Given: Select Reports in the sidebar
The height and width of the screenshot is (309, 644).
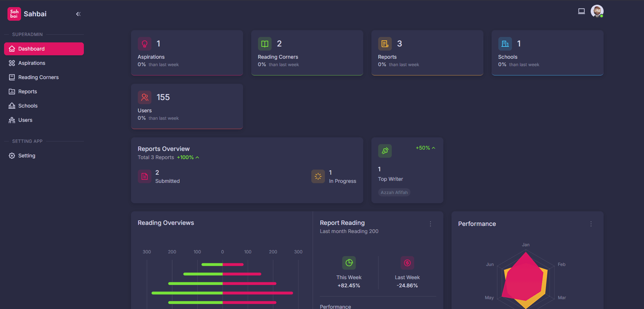Looking at the screenshot, I should [x=27, y=92].
